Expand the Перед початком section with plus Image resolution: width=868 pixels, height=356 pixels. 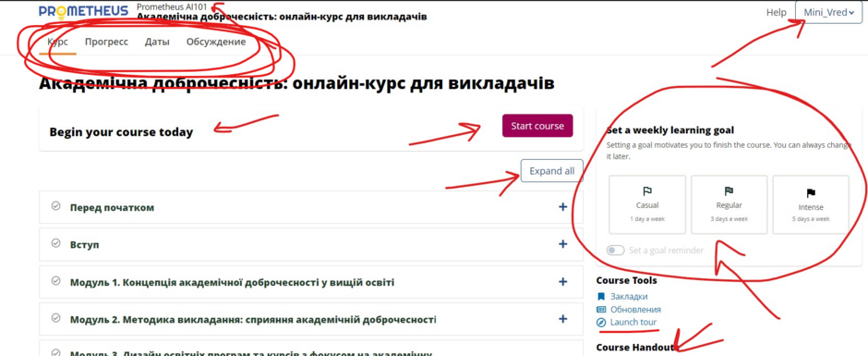pyautogui.click(x=563, y=207)
